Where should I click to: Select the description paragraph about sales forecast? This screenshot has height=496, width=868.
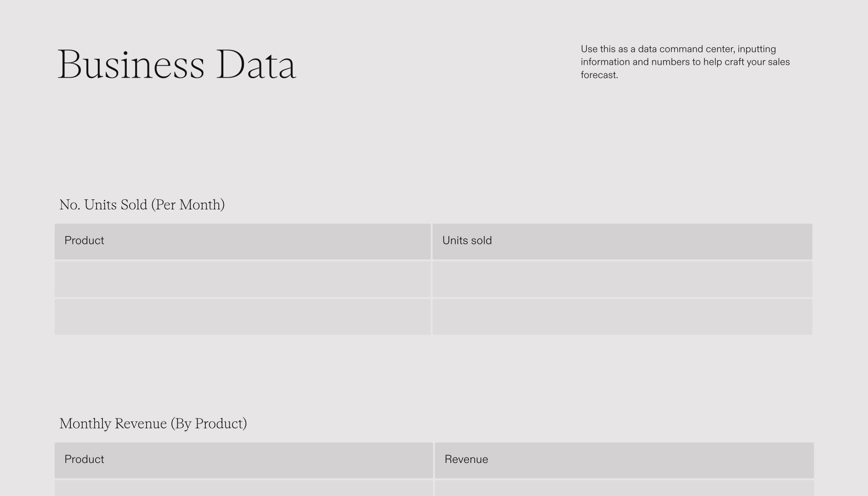pyautogui.click(x=685, y=62)
